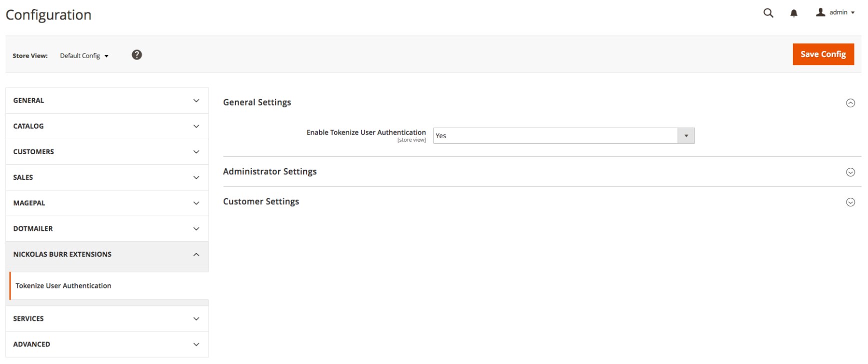Select Tokenize User Authentication menu item
Screen dimensions: 868x364
(x=63, y=286)
